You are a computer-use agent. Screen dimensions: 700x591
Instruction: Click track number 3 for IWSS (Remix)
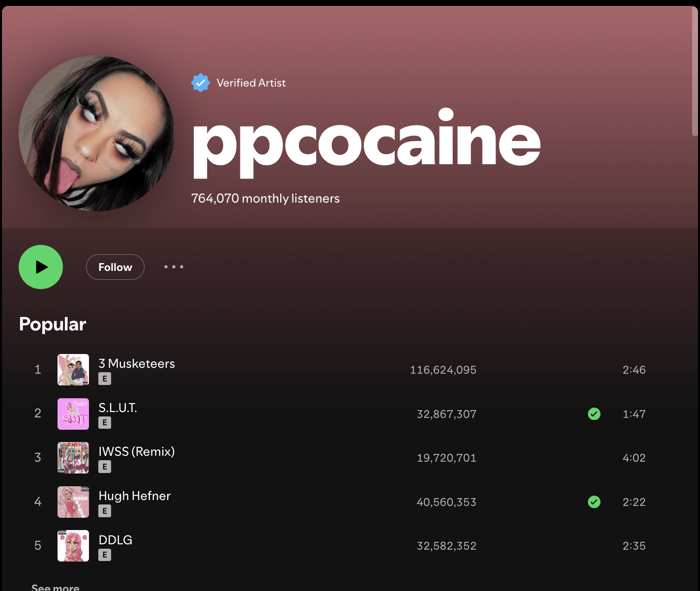(38, 458)
